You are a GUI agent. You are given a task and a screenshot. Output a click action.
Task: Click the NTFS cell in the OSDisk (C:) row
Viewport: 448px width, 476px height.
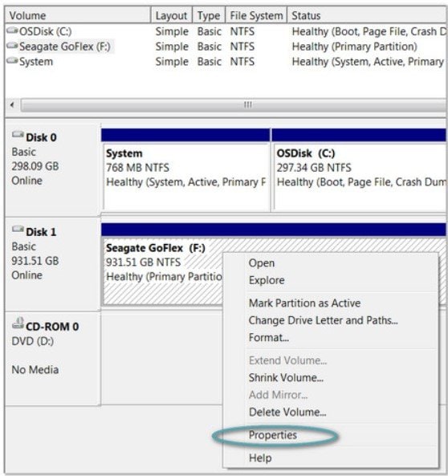pyautogui.click(x=242, y=31)
